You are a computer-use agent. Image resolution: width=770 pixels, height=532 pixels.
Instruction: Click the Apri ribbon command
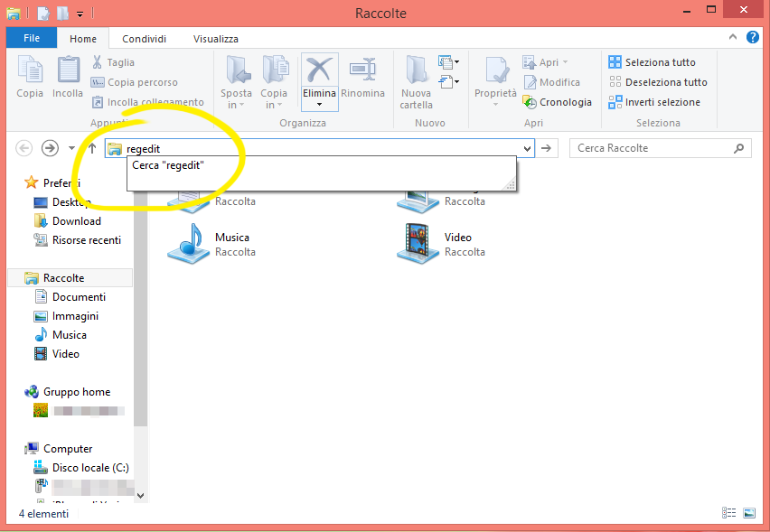coord(545,62)
